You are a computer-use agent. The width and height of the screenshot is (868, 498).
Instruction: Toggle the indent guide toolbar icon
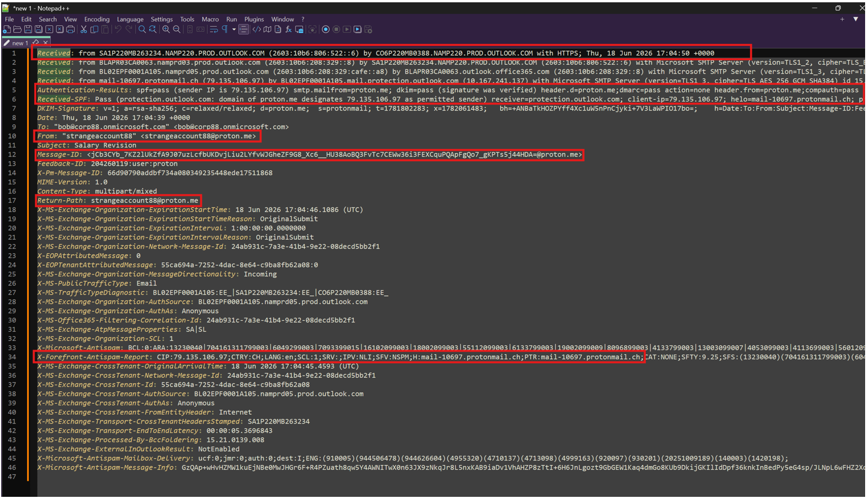click(243, 29)
